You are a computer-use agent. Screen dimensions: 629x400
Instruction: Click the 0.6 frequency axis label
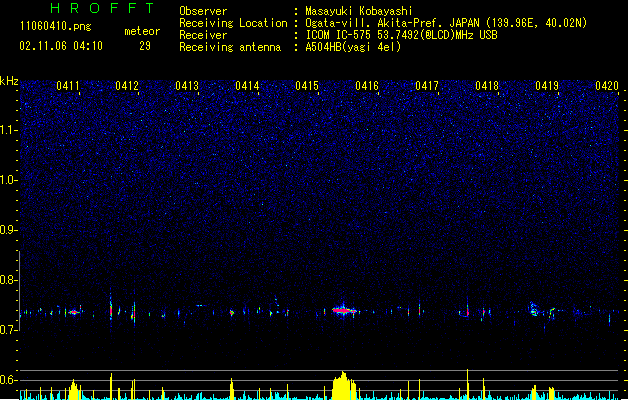point(9,380)
